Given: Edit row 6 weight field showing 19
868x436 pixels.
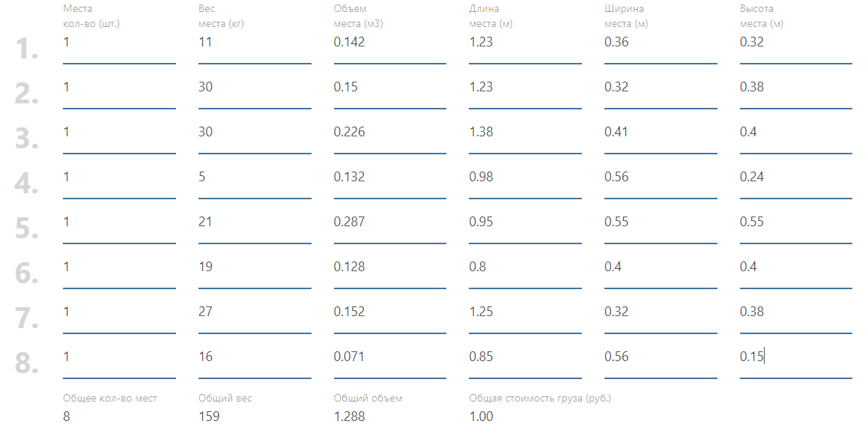Looking at the screenshot, I should 255,267.
